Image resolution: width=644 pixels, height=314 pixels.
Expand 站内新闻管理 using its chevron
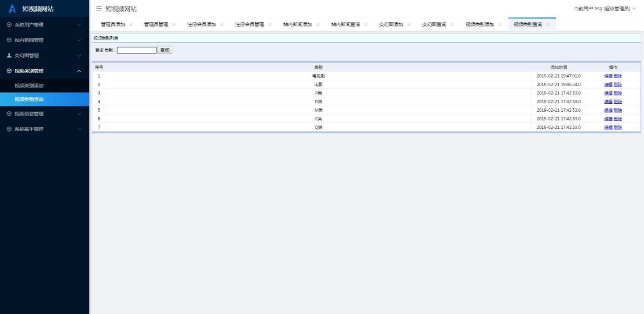pos(79,40)
